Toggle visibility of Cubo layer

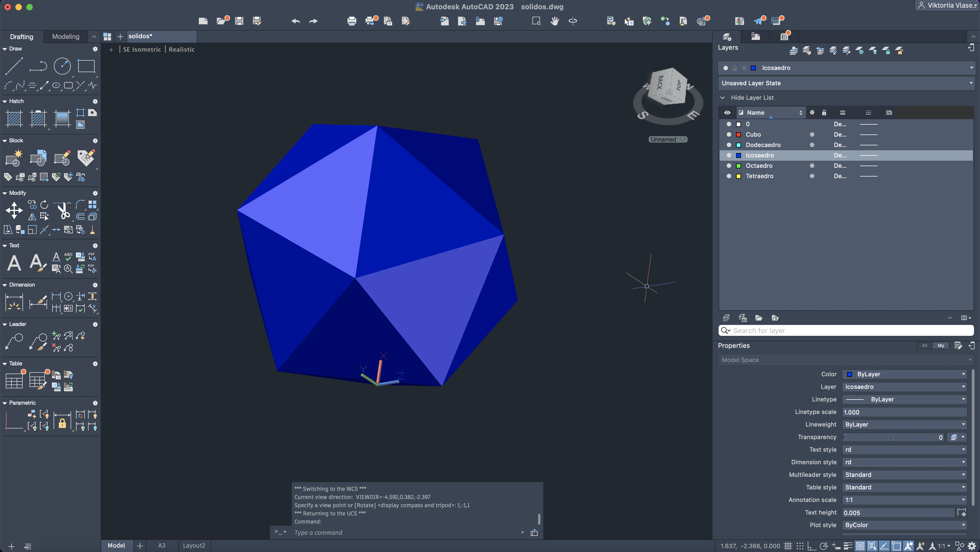tap(728, 134)
